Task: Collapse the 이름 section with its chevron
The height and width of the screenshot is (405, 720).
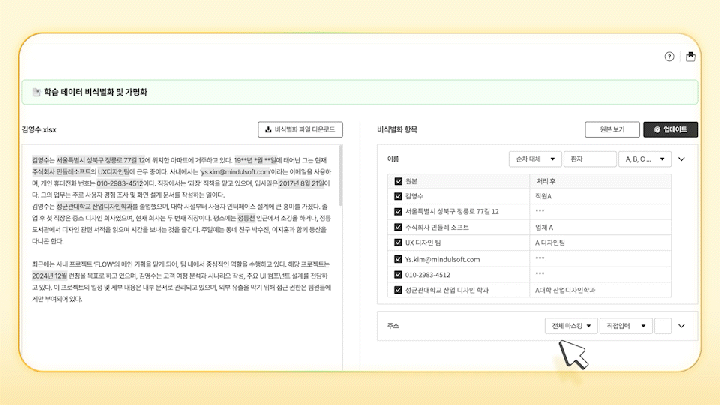Action: (681, 159)
